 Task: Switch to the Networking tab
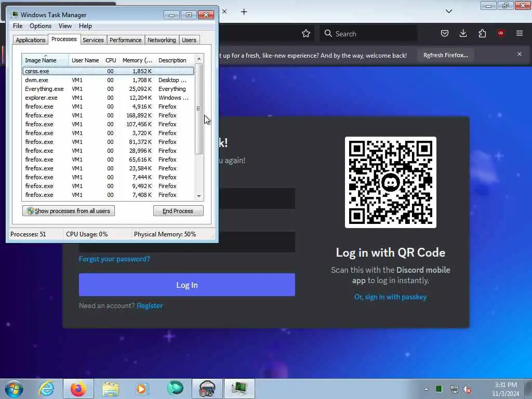pos(162,40)
